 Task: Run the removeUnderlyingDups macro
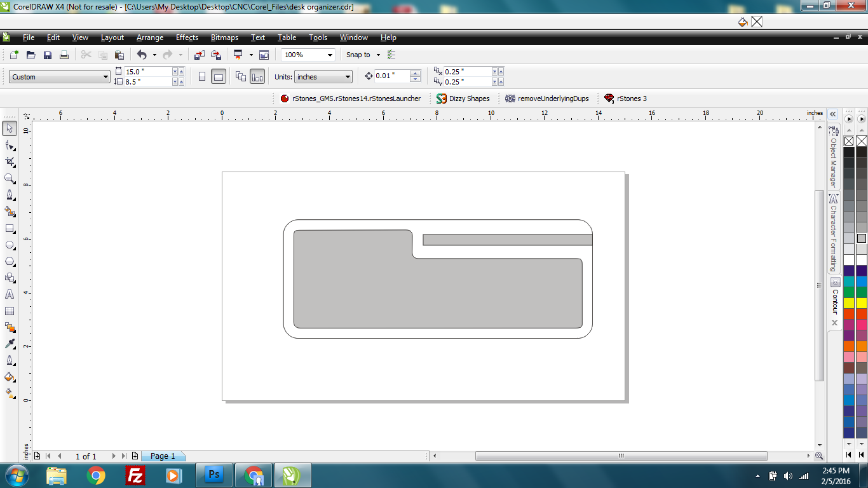(x=547, y=98)
